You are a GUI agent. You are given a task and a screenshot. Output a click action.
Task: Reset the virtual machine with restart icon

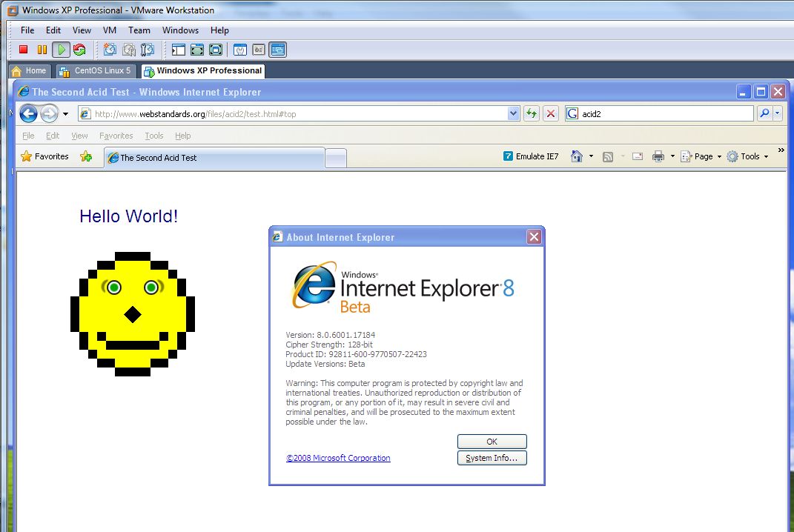click(79, 50)
